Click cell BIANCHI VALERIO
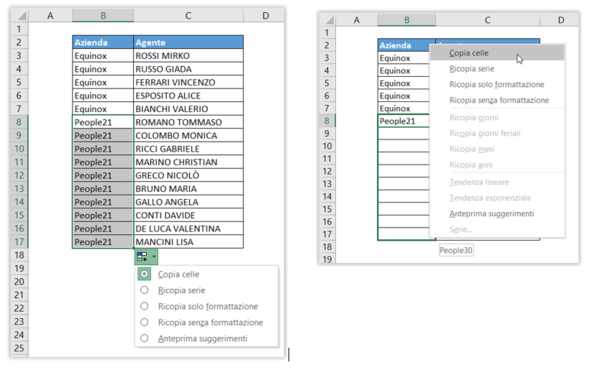Image resolution: width=600 pixels, height=370 pixels. coord(188,109)
